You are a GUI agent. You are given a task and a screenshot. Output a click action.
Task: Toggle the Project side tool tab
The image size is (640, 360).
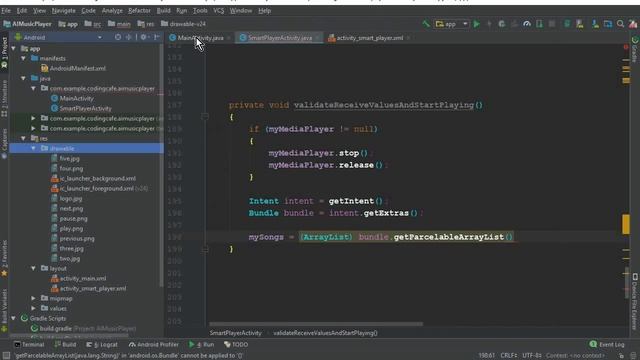pos(4,53)
